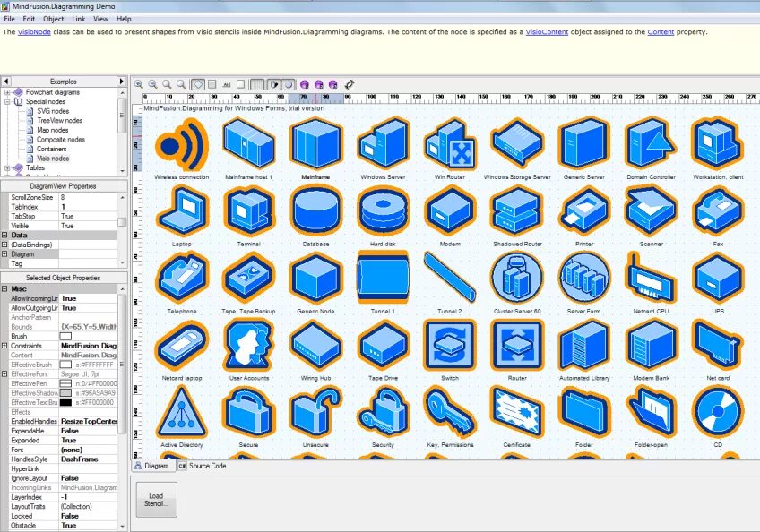This screenshot has height=532, width=760.
Task: Click the EffectiveTextBrush black swatch
Action: click(65, 403)
